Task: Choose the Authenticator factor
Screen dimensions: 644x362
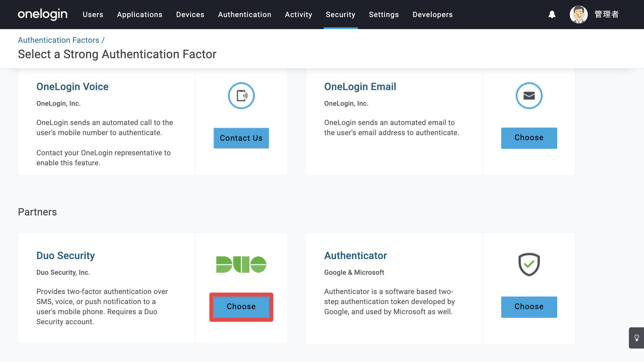Action: 529,307
